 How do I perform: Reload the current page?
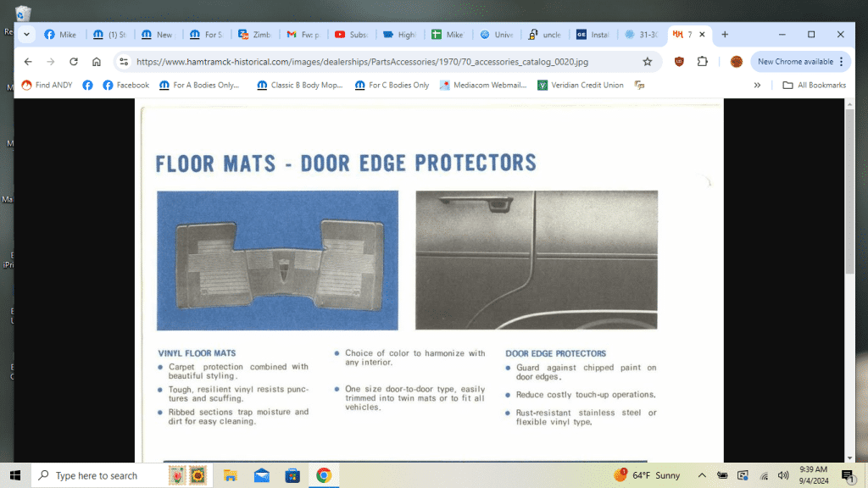pyautogui.click(x=74, y=62)
